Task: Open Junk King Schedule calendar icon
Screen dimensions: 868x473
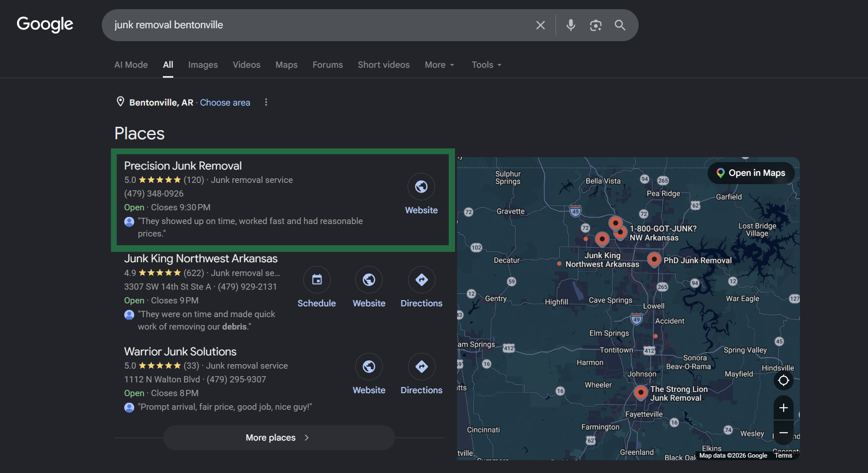Action: coord(317,280)
